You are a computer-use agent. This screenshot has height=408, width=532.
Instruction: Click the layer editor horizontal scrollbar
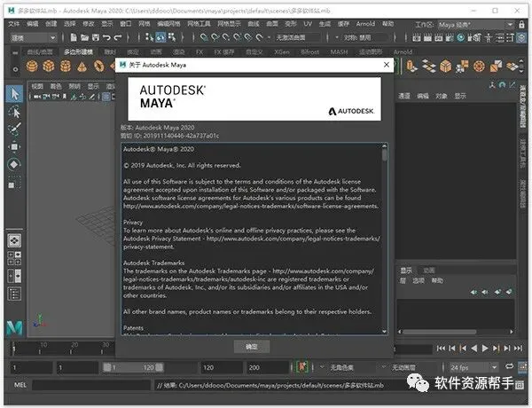440,332
